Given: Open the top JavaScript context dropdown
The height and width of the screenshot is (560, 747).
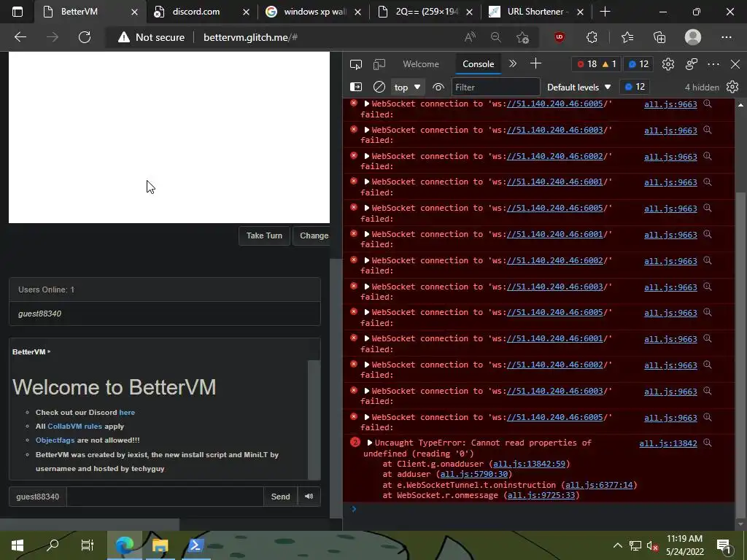Looking at the screenshot, I should pos(407,87).
